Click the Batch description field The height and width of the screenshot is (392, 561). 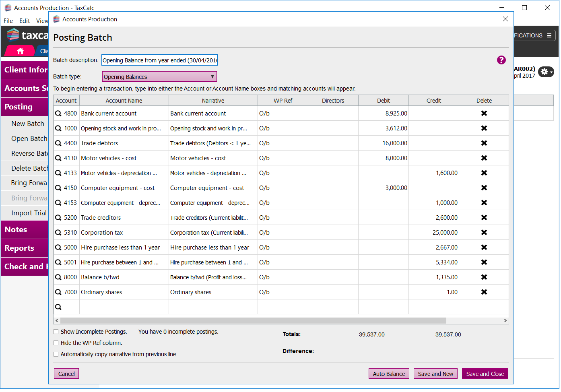[159, 60]
